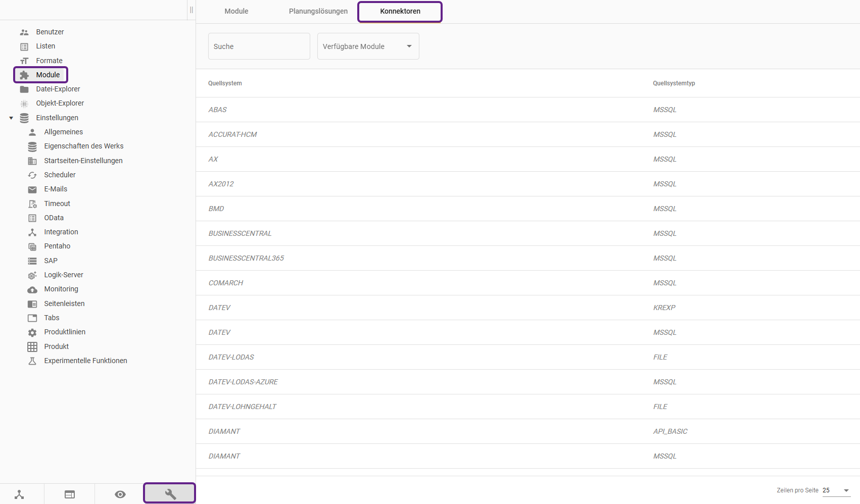
Task: Click the sidebar collapse handle
Action: click(192, 10)
